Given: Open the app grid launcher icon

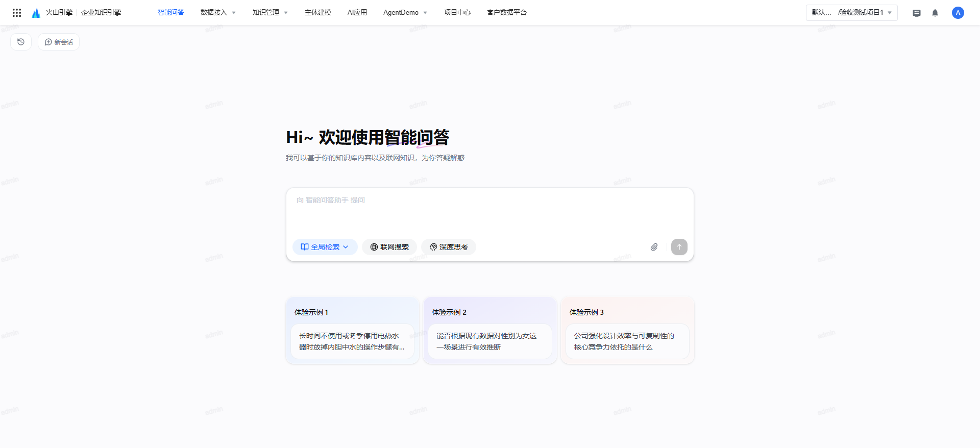Looking at the screenshot, I should [x=17, y=13].
